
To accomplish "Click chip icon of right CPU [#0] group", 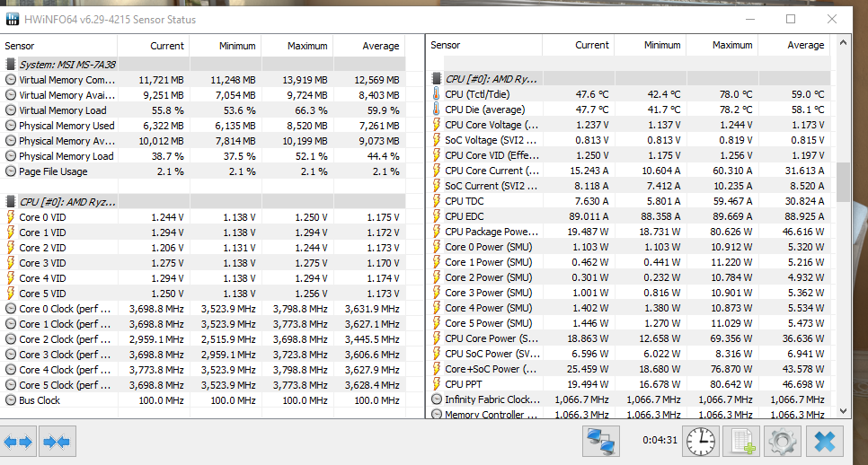I will (x=436, y=78).
